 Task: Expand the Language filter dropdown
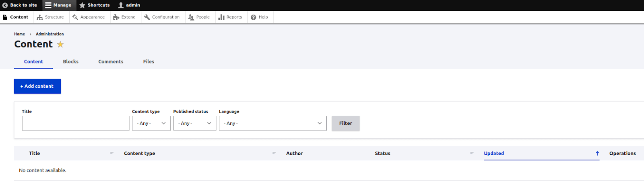click(x=272, y=123)
